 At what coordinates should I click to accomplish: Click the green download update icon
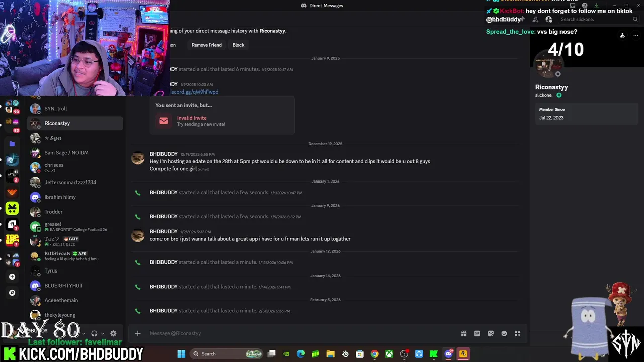coord(597,6)
